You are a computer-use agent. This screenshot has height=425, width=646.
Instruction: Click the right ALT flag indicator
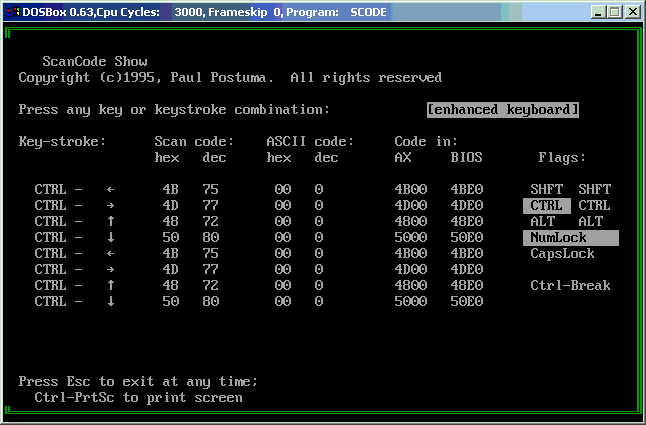point(590,222)
